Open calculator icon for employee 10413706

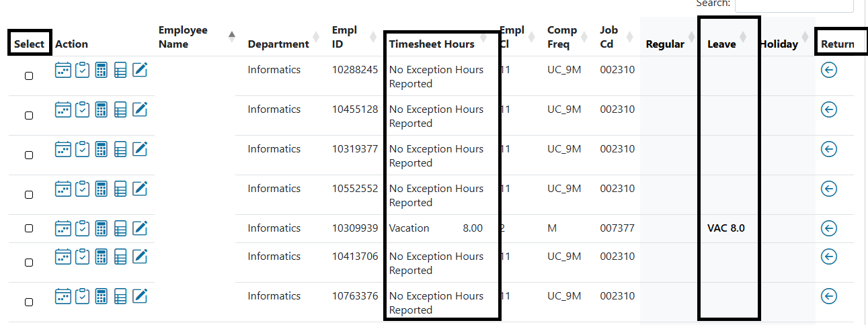click(x=102, y=256)
